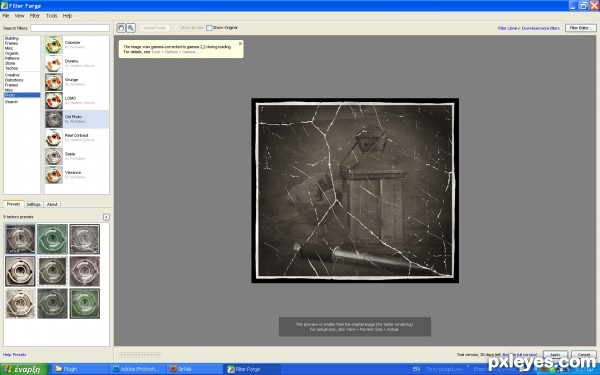Screen dimensions: 600x375
Task: Click the Cancel button
Action: click(x=584, y=355)
